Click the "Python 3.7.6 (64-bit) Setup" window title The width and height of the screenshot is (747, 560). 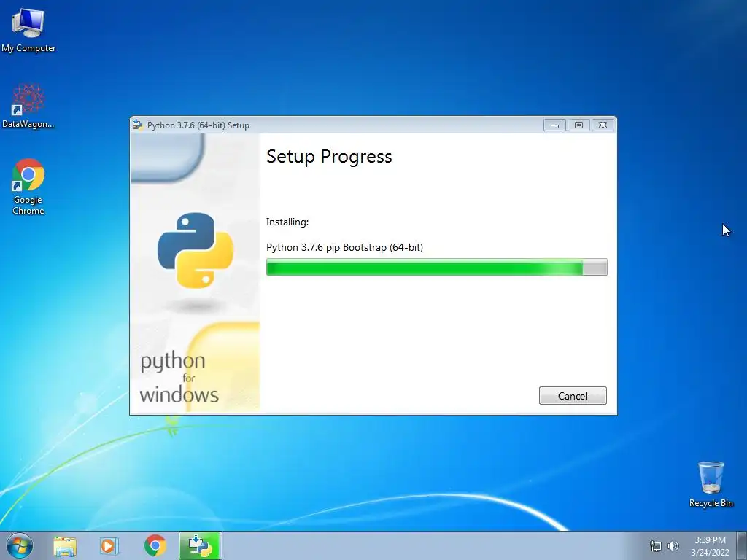tap(198, 125)
